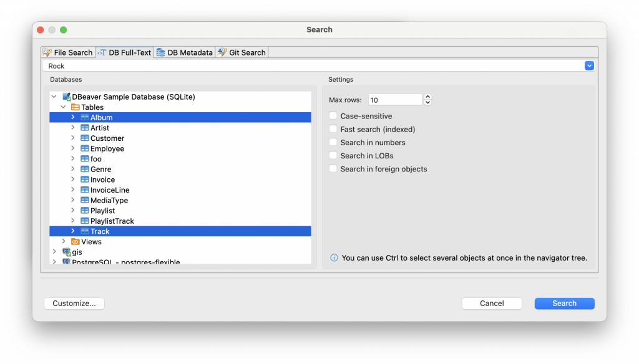Click the gis database connection icon
Viewport: 639px width, 364px height.
[66, 252]
